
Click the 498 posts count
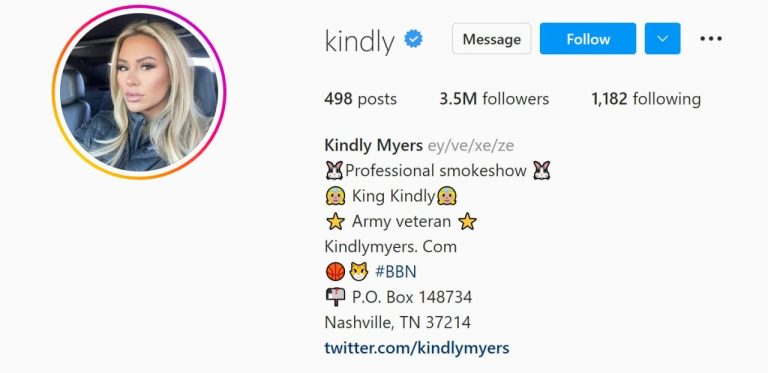(x=360, y=99)
